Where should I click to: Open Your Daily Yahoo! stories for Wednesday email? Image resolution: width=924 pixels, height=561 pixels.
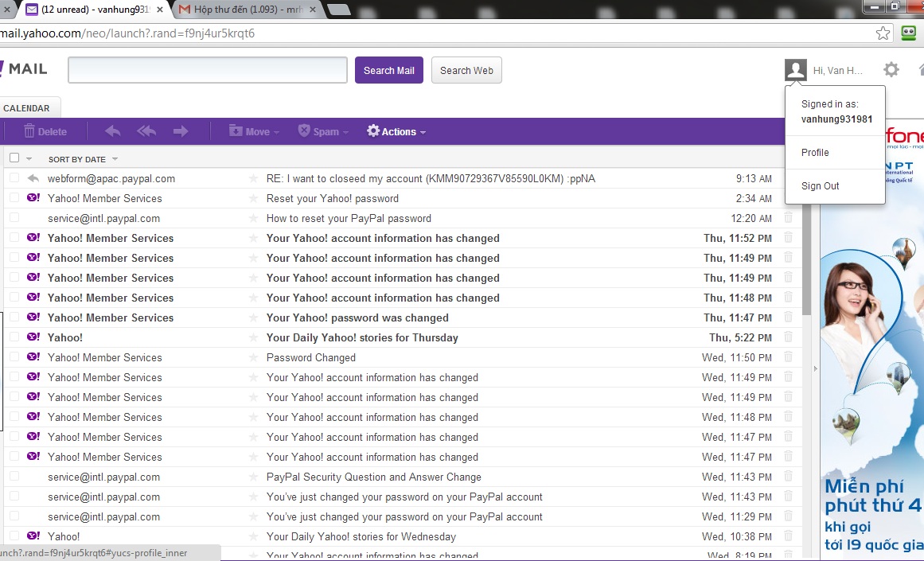point(361,537)
